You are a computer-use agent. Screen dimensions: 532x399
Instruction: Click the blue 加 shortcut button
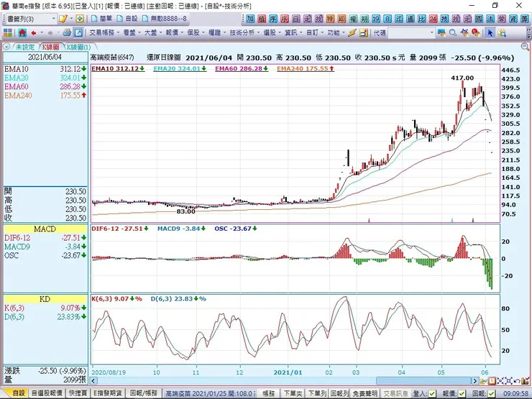pos(250,18)
